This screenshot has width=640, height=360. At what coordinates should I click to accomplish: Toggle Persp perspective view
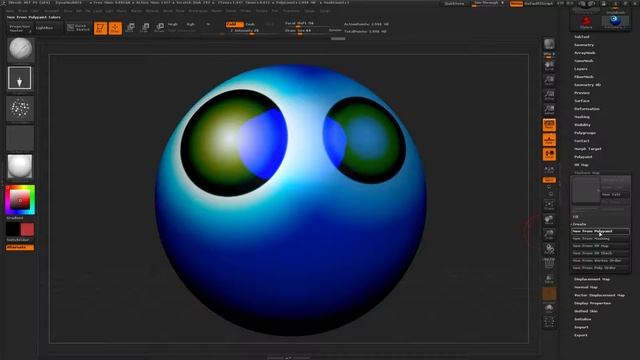(x=549, y=124)
